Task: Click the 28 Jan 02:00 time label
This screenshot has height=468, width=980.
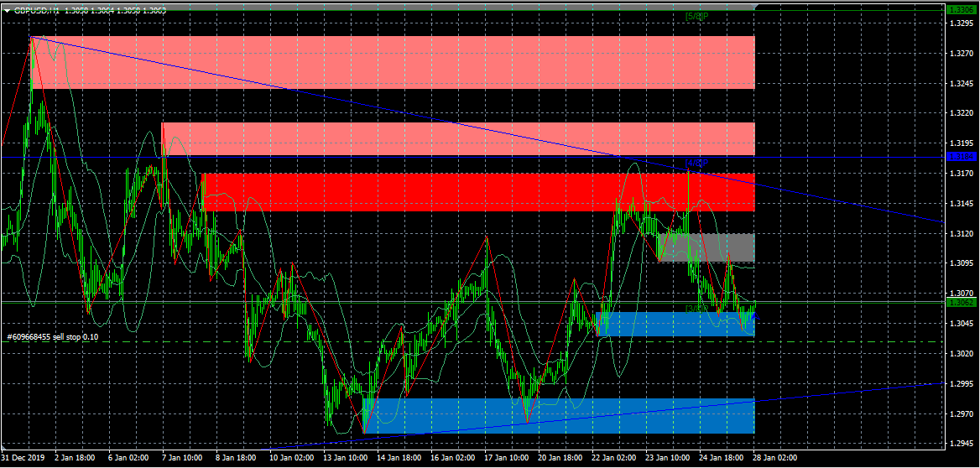Action: pyautogui.click(x=775, y=457)
